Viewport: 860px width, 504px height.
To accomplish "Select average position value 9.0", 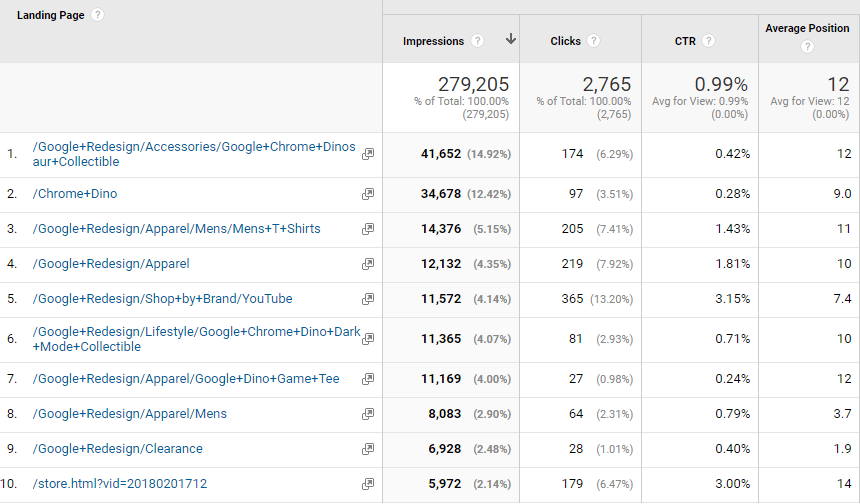I will 842,194.
